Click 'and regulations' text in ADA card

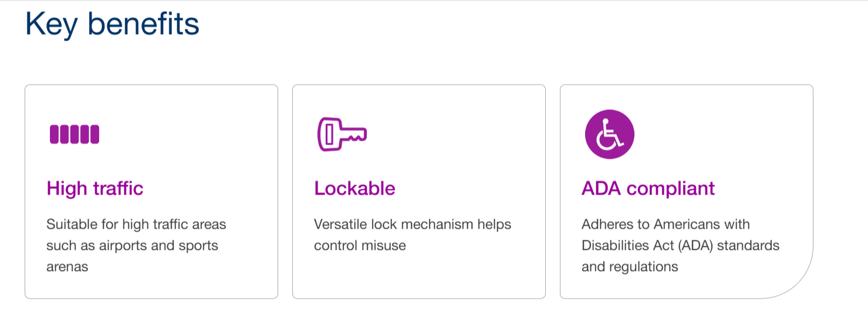pyautogui.click(x=629, y=266)
